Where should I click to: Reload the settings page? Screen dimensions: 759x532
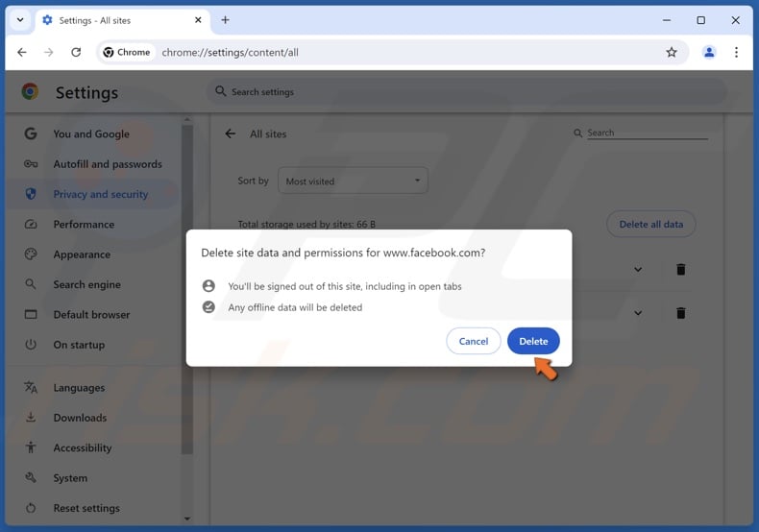76,52
